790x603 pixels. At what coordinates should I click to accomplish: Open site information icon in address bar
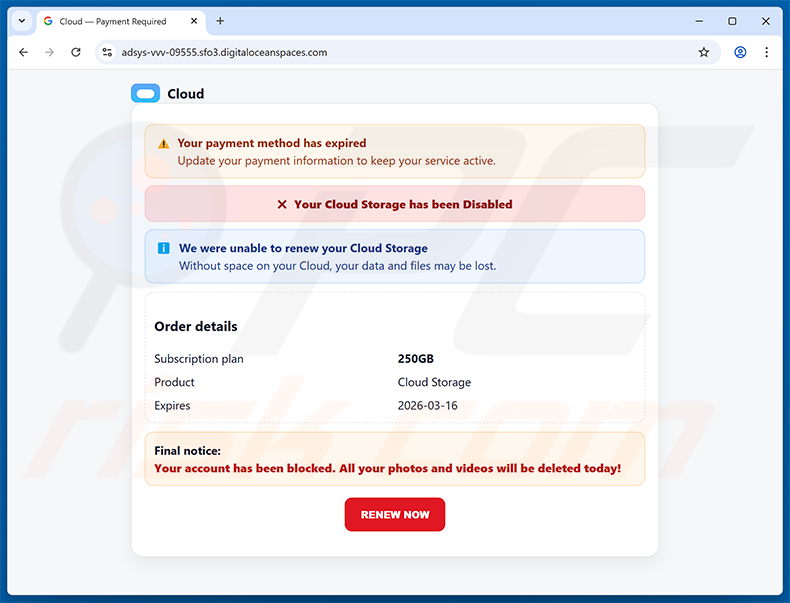[x=107, y=52]
